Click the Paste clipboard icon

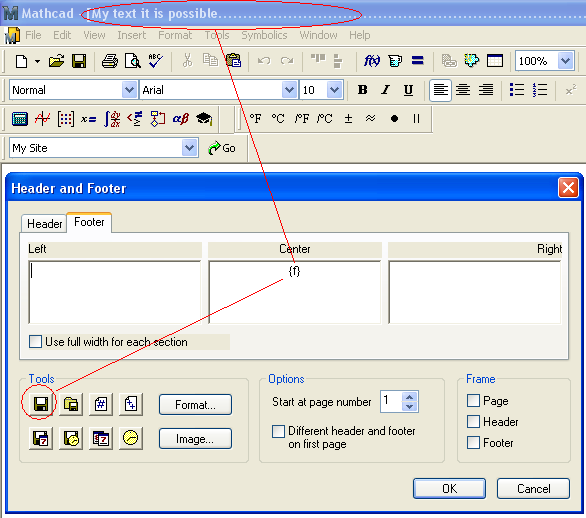(234, 60)
